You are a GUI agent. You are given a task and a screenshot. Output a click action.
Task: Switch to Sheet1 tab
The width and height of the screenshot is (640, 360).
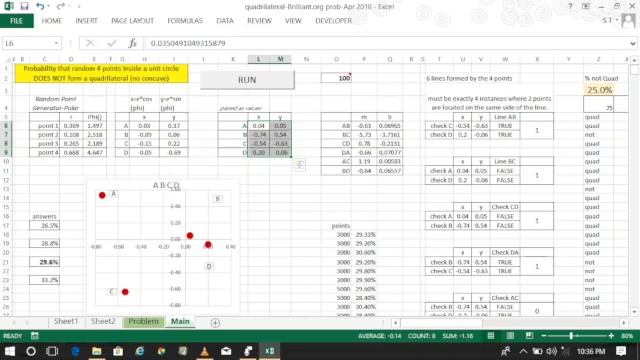[x=66, y=321]
